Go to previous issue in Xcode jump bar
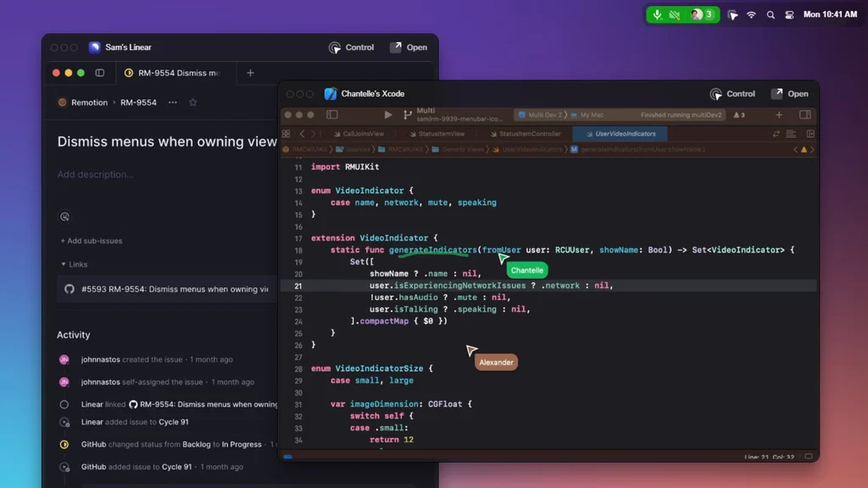This screenshot has width=868, height=488. pyautogui.click(x=795, y=149)
